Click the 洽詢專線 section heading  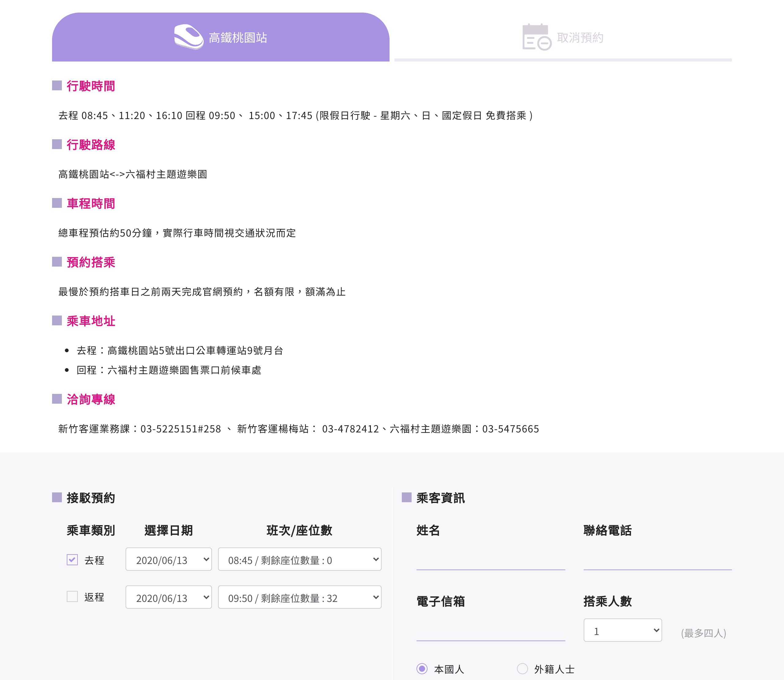(x=91, y=399)
